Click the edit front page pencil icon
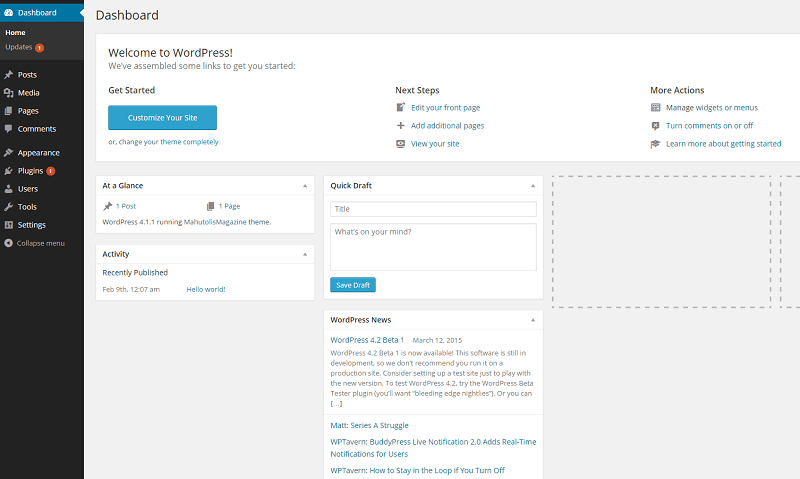 pyautogui.click(x=401, y=107)
